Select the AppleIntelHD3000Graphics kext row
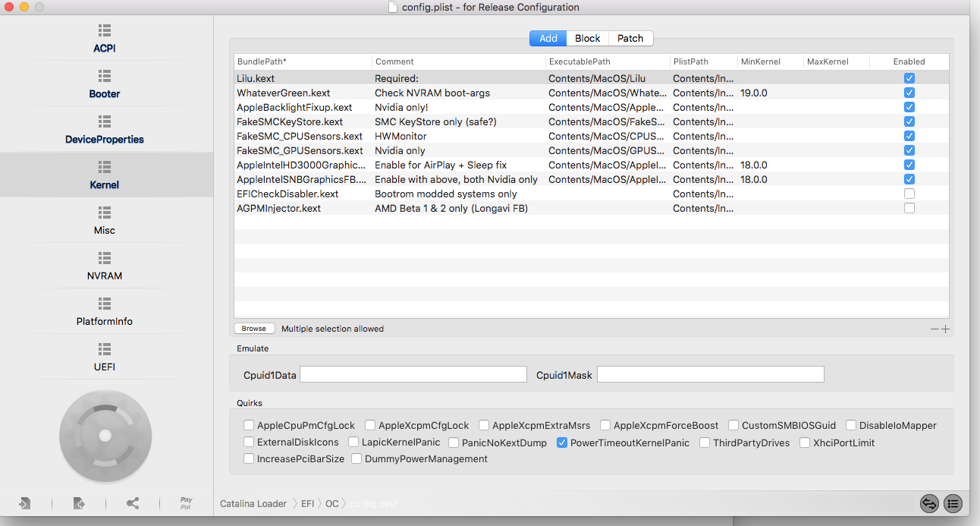This screenshot has height=526, width=980. coord(592,165)
